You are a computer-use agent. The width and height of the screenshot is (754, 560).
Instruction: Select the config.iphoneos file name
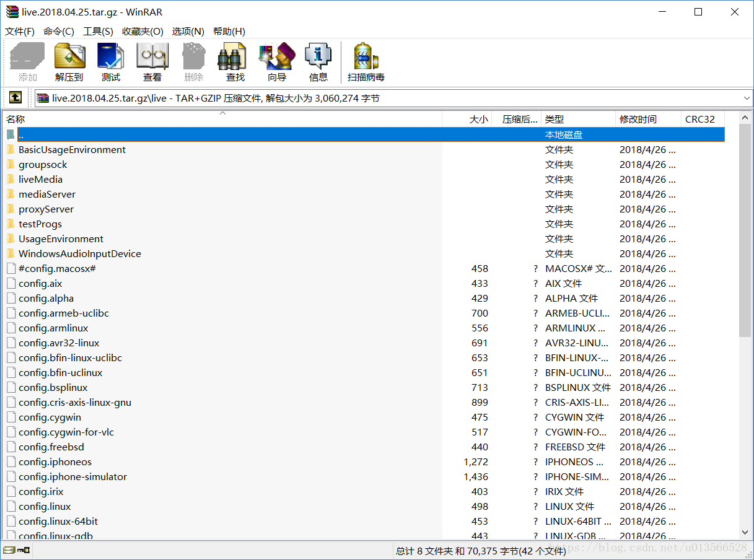pos(55,462)
